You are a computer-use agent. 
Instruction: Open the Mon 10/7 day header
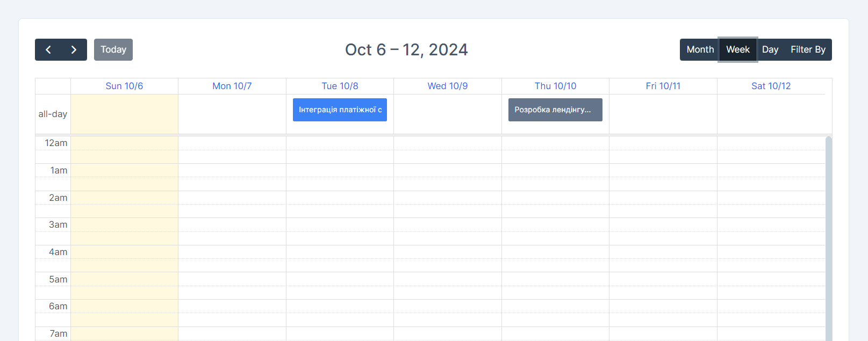(232, 86)
